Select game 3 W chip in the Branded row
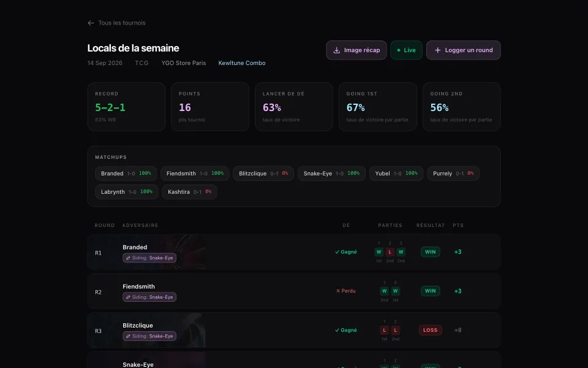 coord(401,252)
